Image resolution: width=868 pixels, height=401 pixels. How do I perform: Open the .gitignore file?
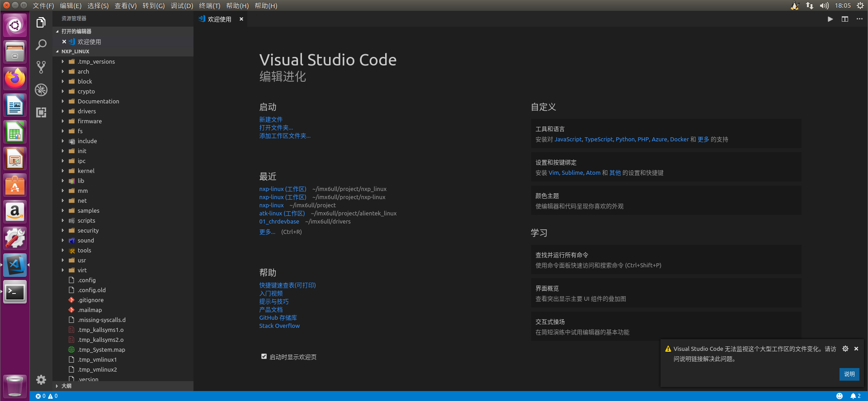pyautogui.click(x=123, y=300)
